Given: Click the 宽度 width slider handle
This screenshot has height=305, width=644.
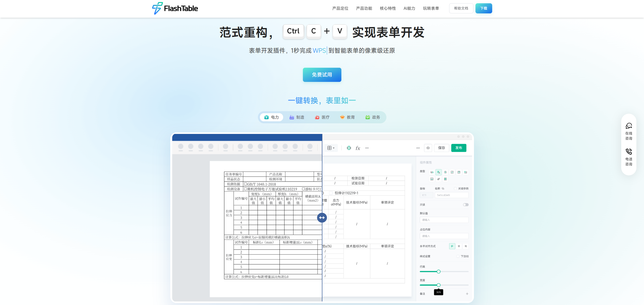Looking at the screenshot, I should pyautogui.click(x=439, y=285).
